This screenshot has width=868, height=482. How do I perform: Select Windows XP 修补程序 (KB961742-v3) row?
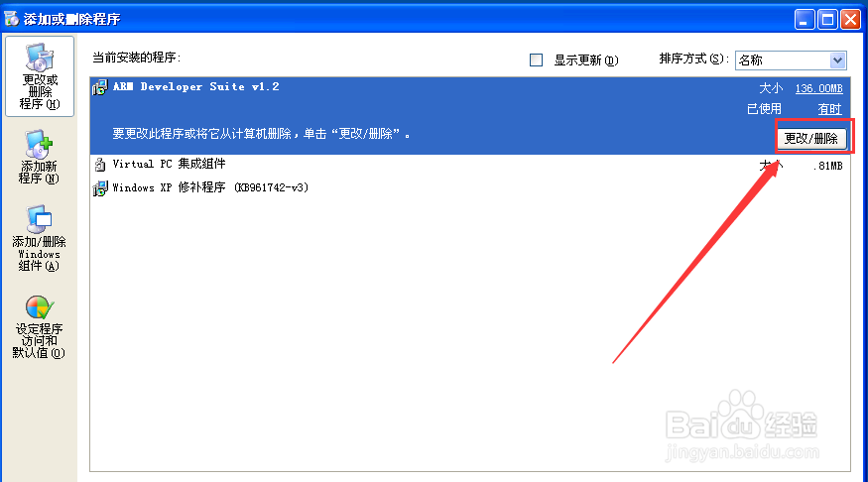click(x=470, y=188)
